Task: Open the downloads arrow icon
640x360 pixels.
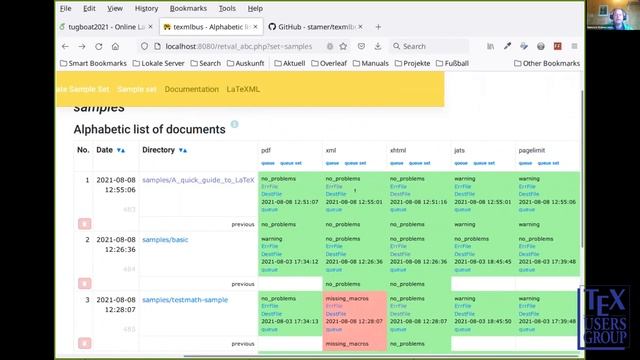Action: 378,47
